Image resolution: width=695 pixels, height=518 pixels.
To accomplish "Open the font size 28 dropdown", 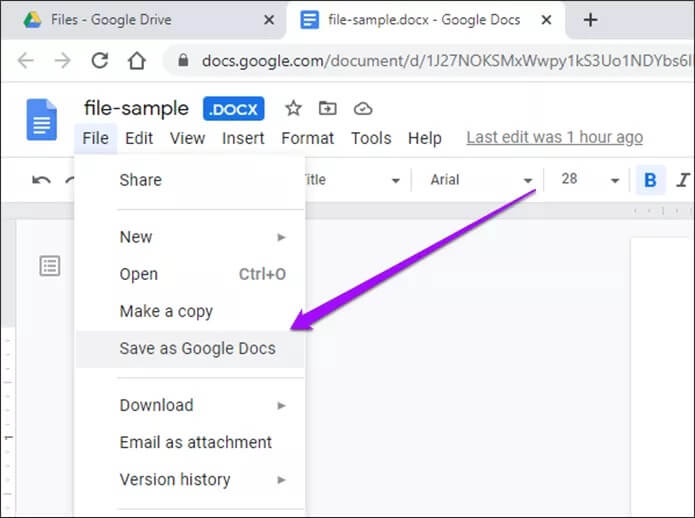I will [x=590, y=180].
